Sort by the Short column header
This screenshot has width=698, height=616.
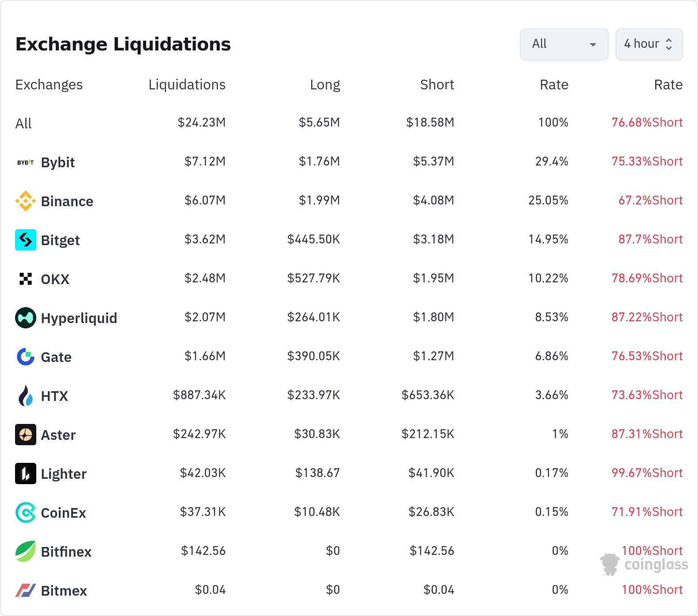tap(437, 85)
